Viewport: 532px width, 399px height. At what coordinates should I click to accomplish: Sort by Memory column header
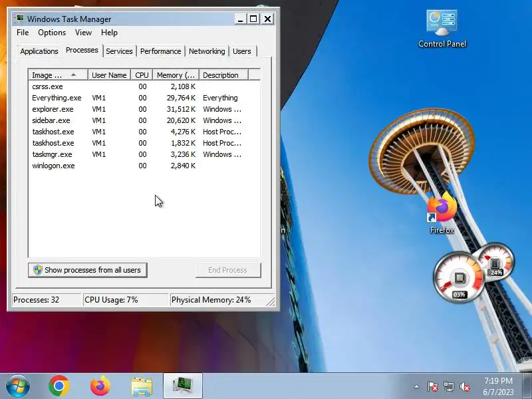176,75
